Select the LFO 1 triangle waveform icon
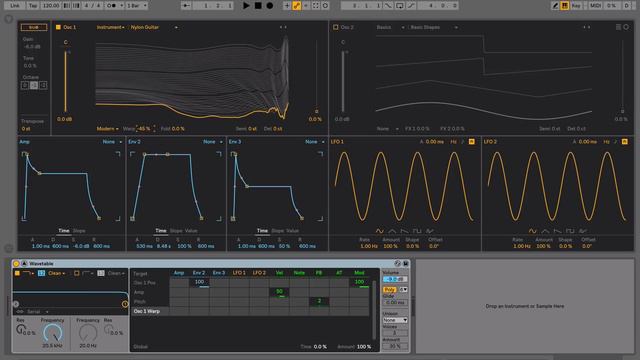This screenshot has height=360, width=640. (392, 231)
